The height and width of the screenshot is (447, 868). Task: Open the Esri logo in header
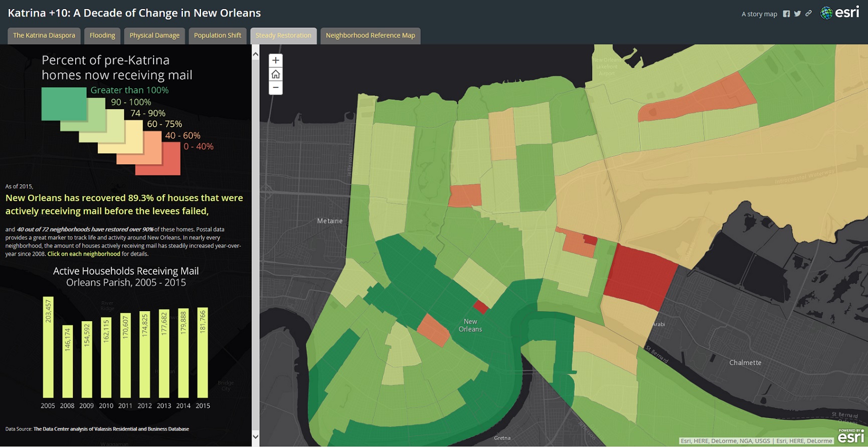coord(840,13)
